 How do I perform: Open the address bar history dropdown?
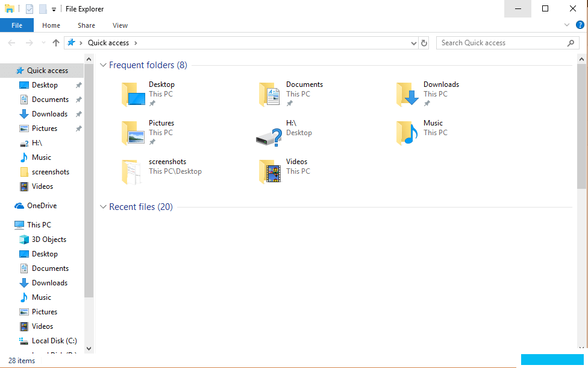(x=414, y=43)
